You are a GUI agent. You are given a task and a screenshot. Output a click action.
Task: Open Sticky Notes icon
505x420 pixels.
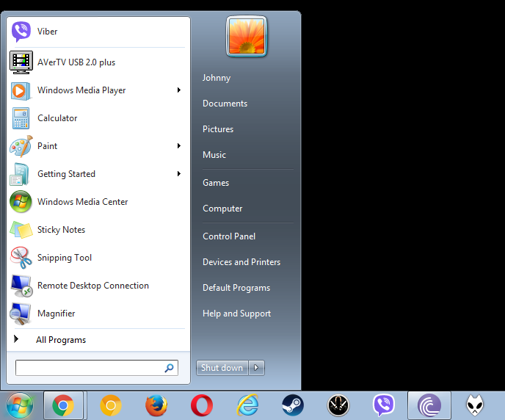pyautogui.click(x=21, y=230)
